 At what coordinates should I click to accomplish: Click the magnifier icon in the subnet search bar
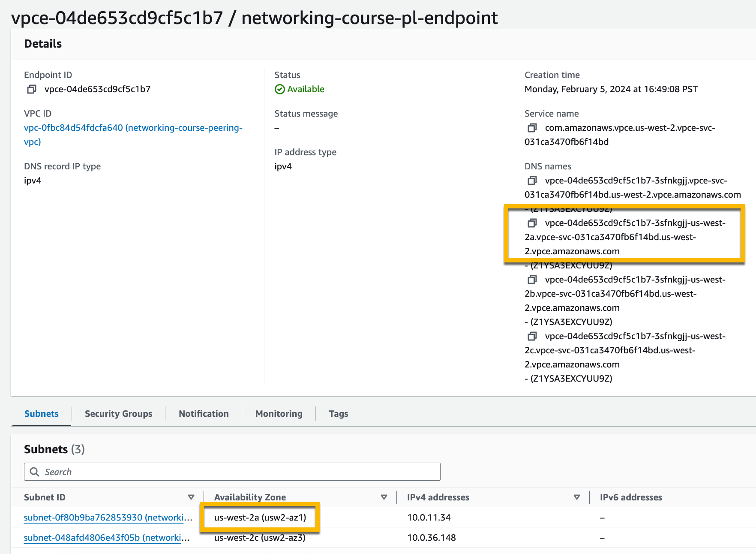(35, 472)
